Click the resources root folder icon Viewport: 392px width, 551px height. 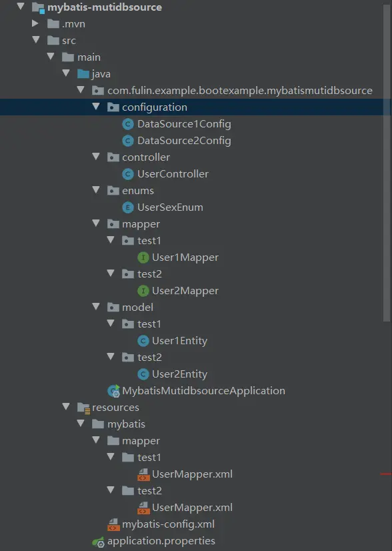[83, 408]
